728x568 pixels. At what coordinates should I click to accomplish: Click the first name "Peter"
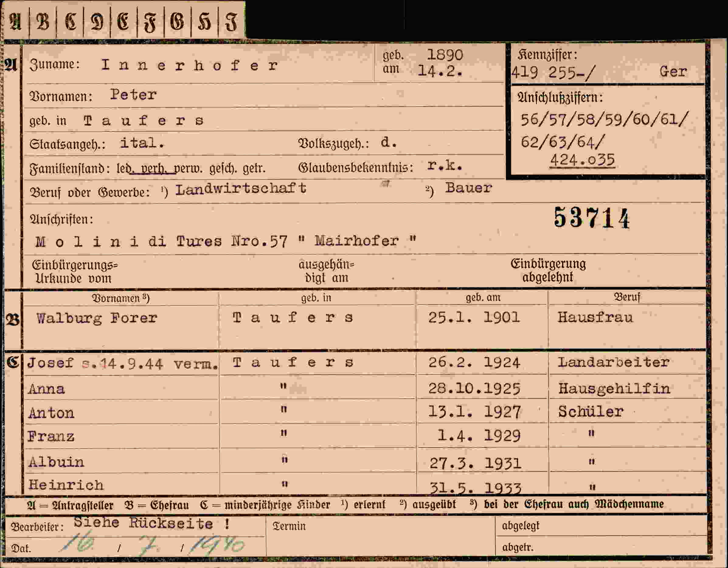[x=133, y=95]
